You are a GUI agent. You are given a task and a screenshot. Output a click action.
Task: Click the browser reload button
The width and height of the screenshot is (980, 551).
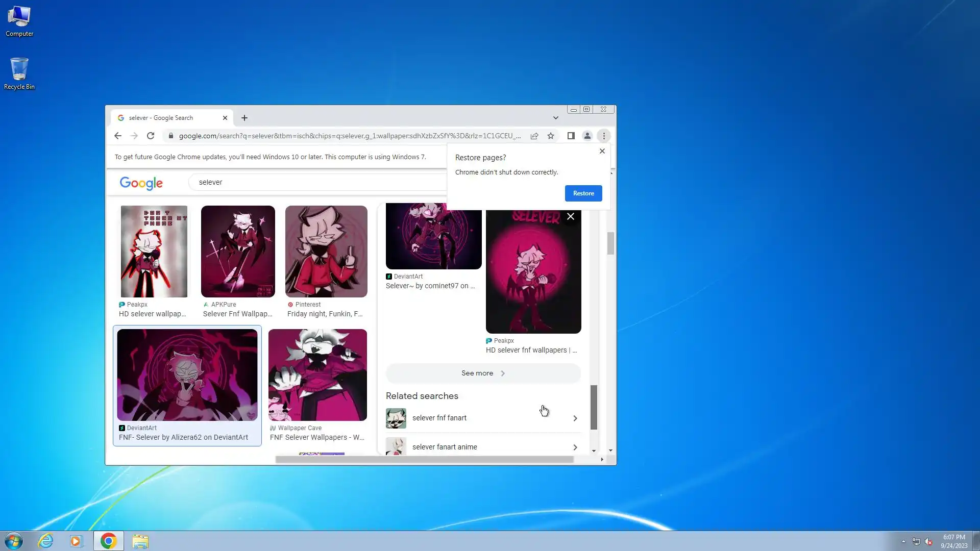(151, 136)
